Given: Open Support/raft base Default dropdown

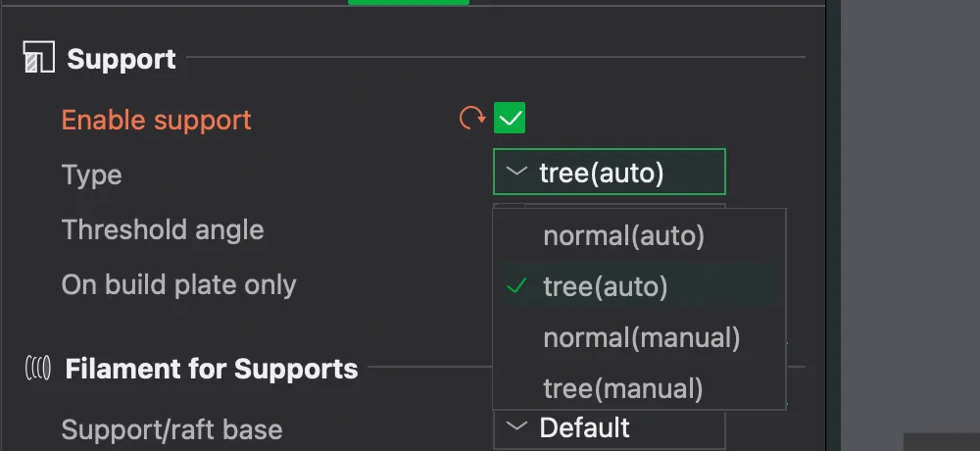Looking at the screenshot, I should click(610, 429).
